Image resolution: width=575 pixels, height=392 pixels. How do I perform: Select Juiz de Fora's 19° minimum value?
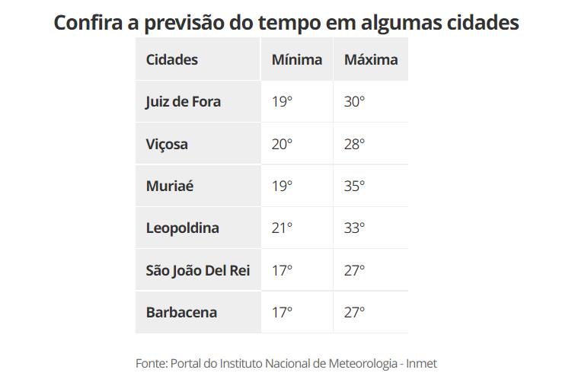click(282, 101)
